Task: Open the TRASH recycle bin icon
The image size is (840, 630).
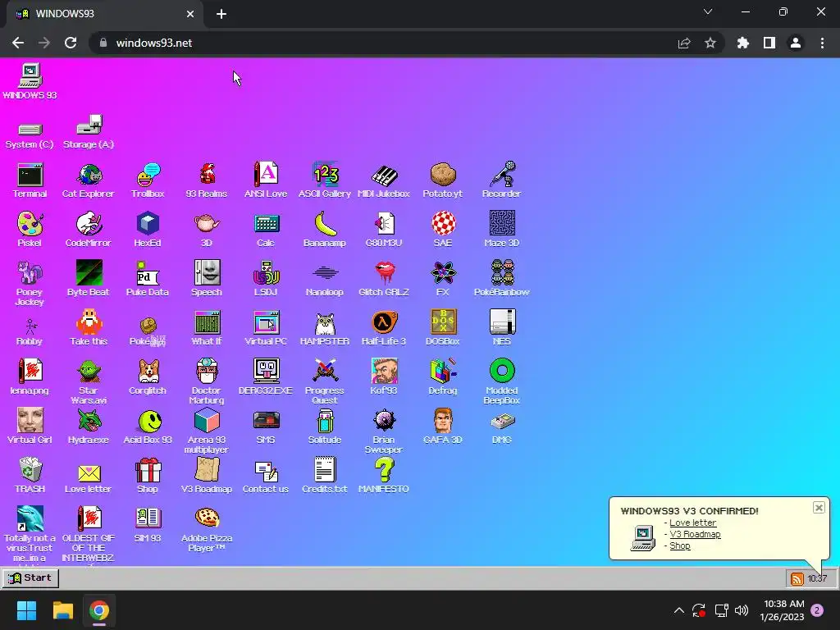Action: coord(30,477)
